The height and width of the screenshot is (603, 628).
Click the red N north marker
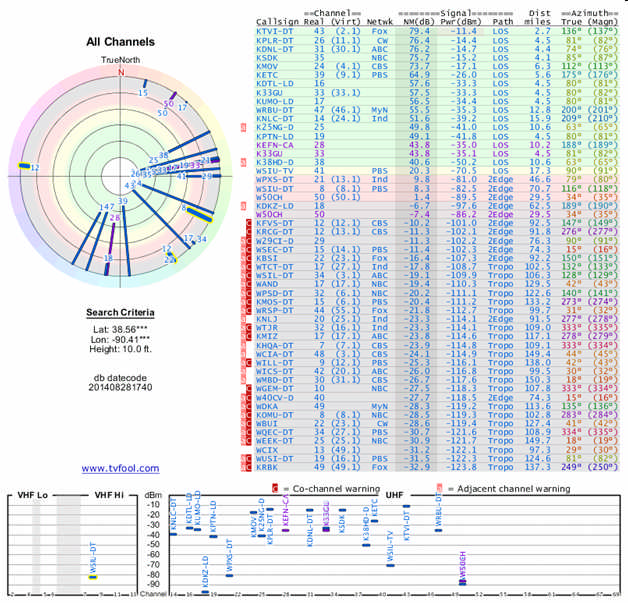click(121, 72)
